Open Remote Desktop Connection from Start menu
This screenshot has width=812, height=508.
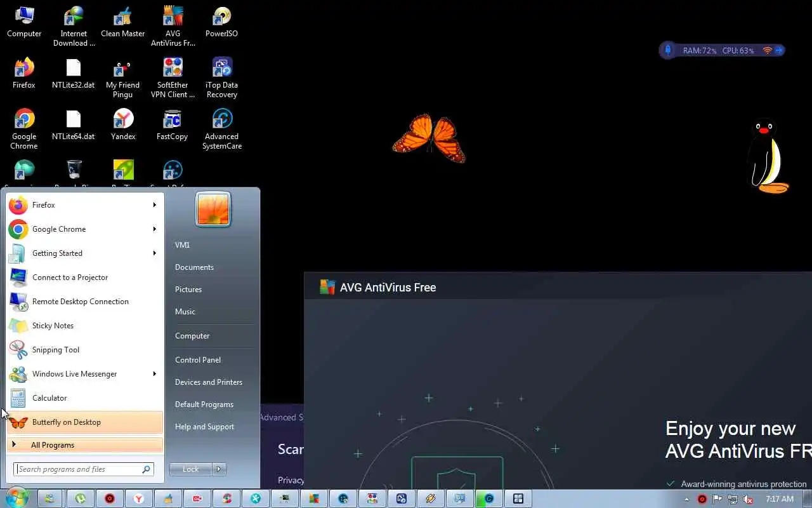pyautogui.click(x=85, y=302)
